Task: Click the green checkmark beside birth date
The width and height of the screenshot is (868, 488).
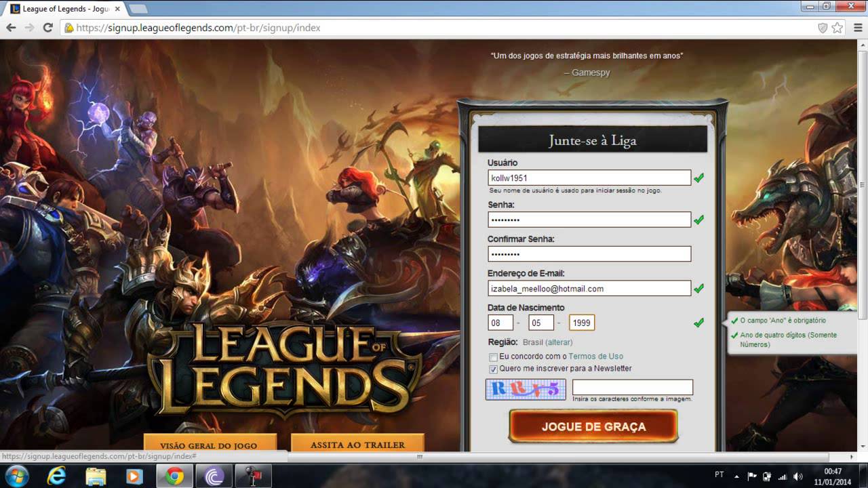Action: [698, 323]
